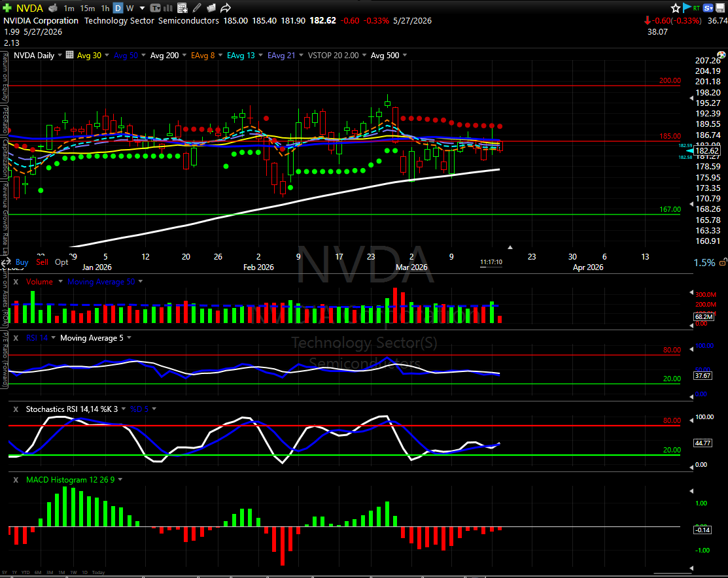
Task: Click the grid icon next to NVDA Daily
Action: 69,55
